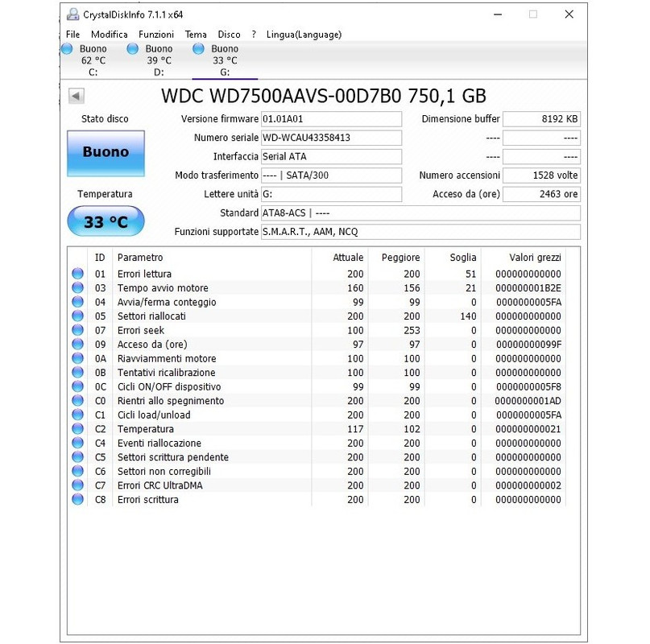Close the CrystalDiskInfo window
The image size is (650, 644).
click(x=569, y=14)
